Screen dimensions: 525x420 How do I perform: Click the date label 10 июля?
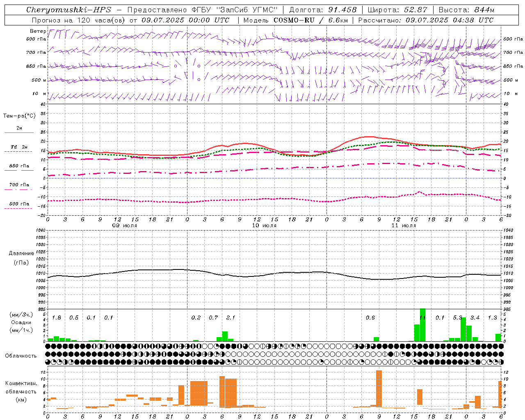tap(264, 225)
